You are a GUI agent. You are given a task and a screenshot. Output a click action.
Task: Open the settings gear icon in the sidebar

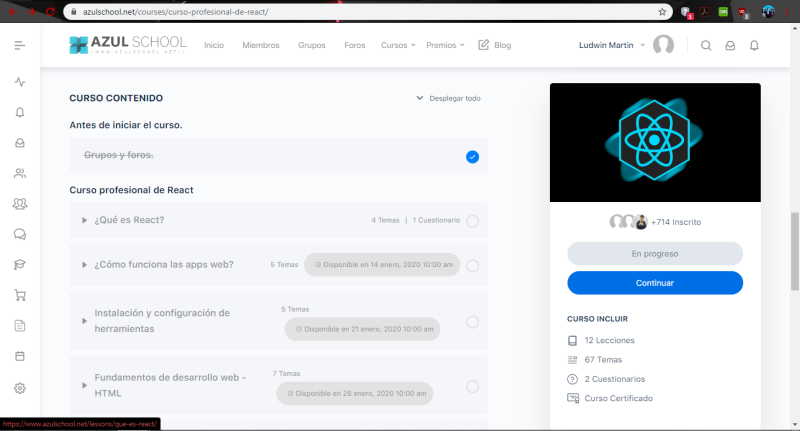click(20, 387)
